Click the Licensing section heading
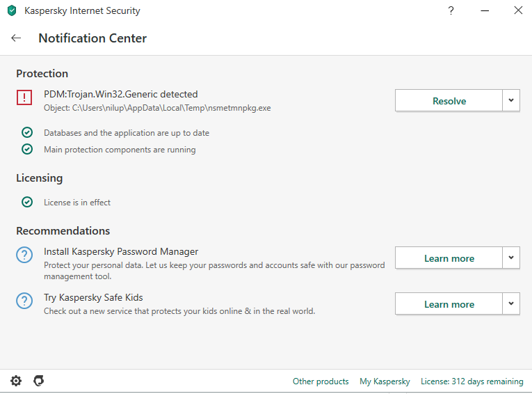This screenshot has height=394, width=532. (40, 178)
